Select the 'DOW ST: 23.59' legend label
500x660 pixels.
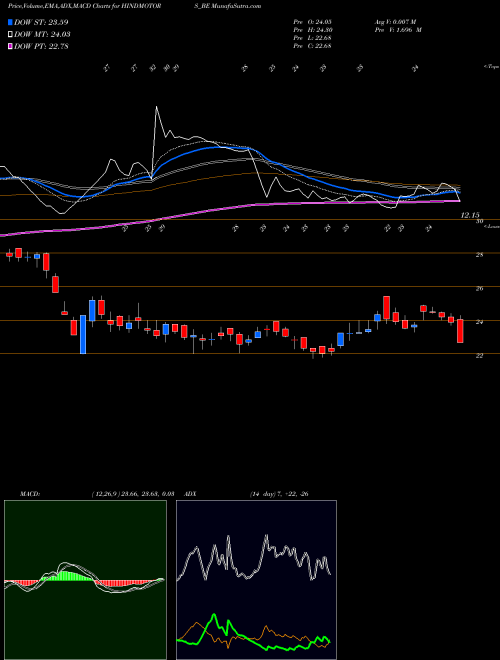[x=41, y=23]
